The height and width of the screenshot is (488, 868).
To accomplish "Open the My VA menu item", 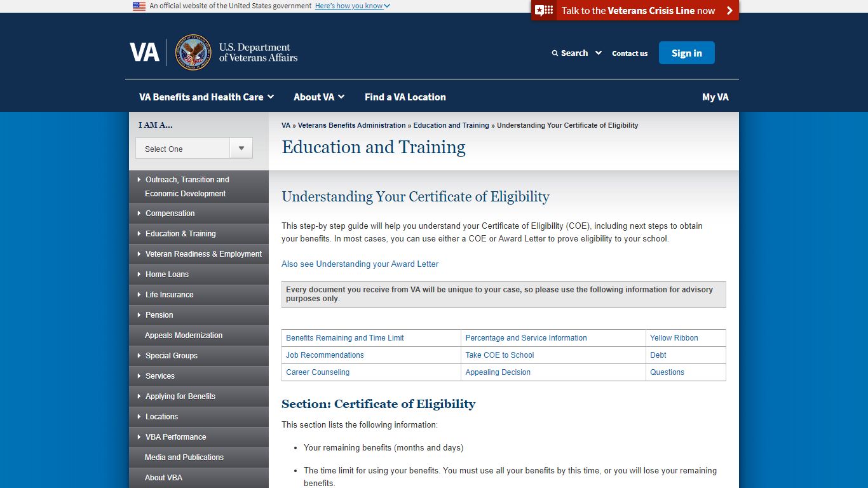I will 715,97.
